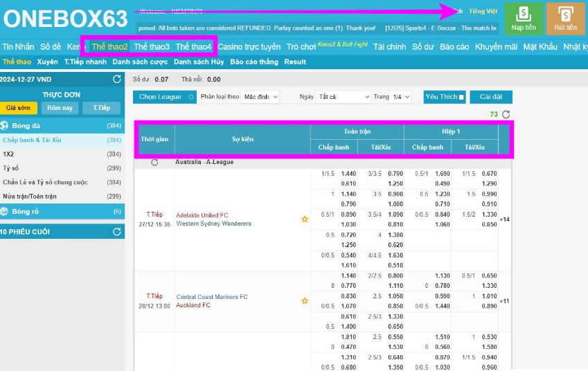Image resolution: width=588 pixels, height=371 pixels.
Task: Open the Tin Nhắn menu
Action: click(x=18, y=47)
